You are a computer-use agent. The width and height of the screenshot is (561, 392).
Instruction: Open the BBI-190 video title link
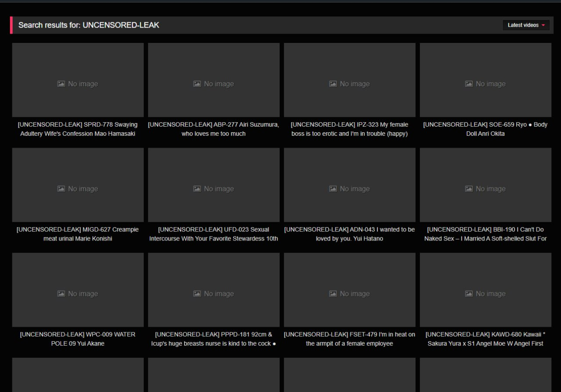tap(485, 234)
